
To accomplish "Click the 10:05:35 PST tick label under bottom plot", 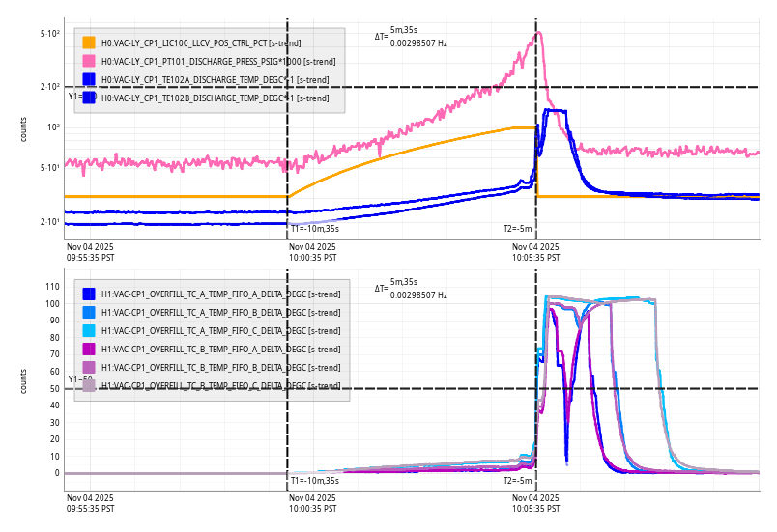I will point(535,502).
